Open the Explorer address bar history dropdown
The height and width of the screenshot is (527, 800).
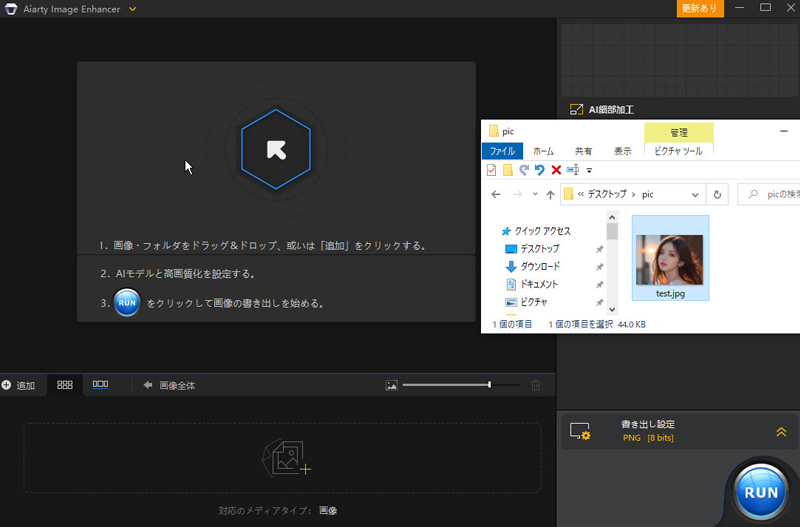(x=697, y=195)
